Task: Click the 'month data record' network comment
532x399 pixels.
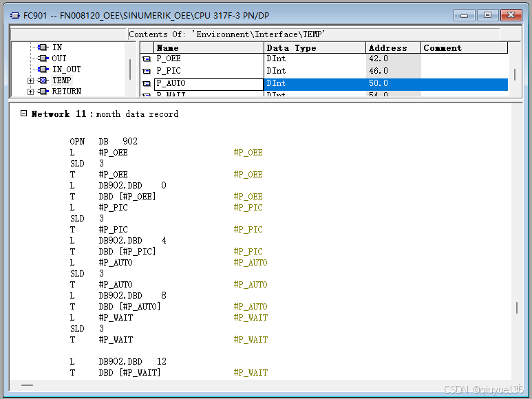Action: (x=137, y=114)
